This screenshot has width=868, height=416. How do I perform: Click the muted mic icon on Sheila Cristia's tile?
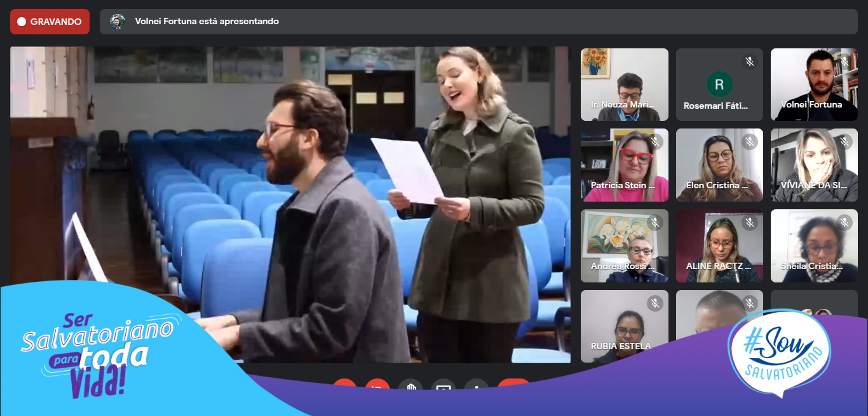[844, 223]
